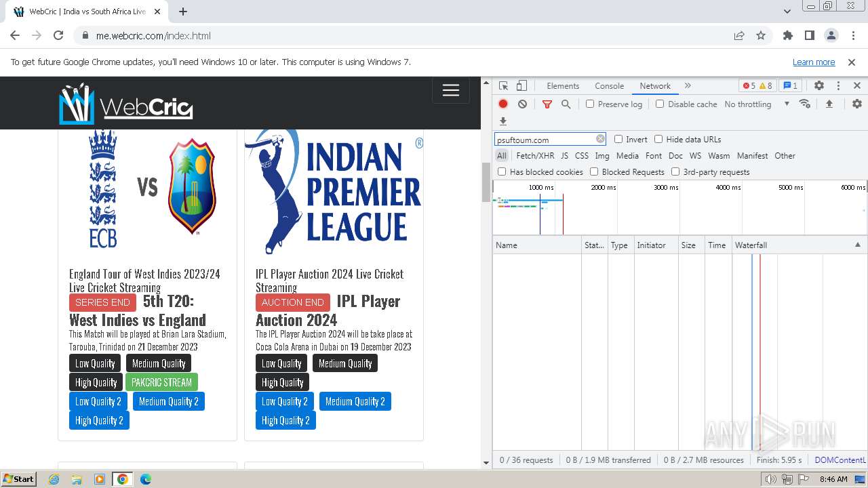The height and width of the screenshot is (488, 868).
Task: Open the DevTools customize three-dot menu
Action: 838,86
